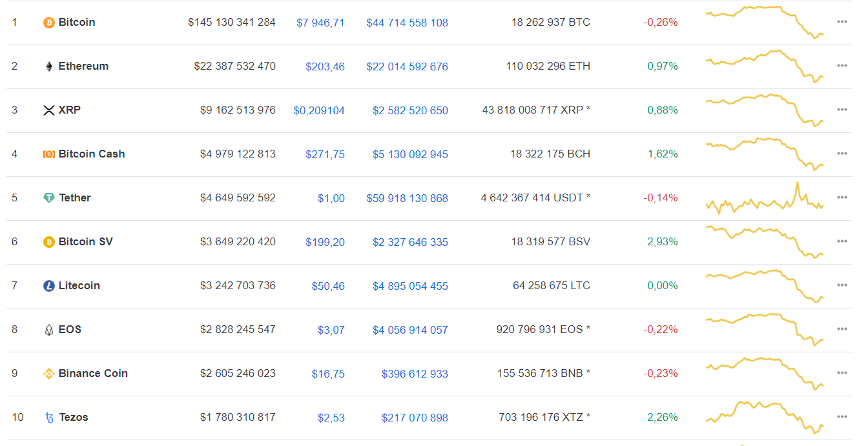Click XRP price $0,209104 link
868x446 pixels.
(319, 110)
